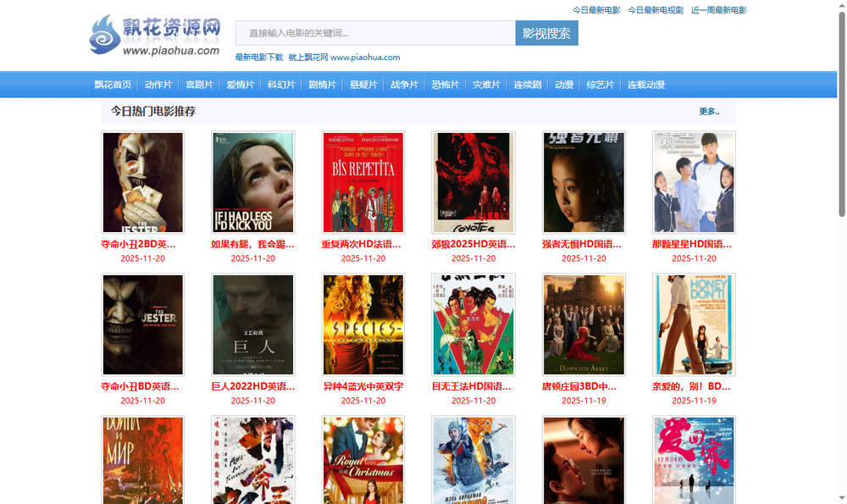
Task: Open 今日最新电影 link at top
Action: coord(595,10)
